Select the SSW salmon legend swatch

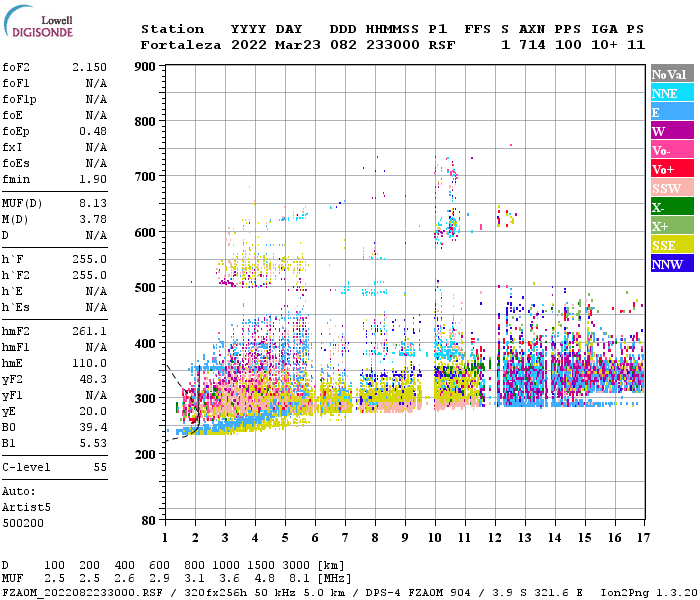[x=672, y=188]
